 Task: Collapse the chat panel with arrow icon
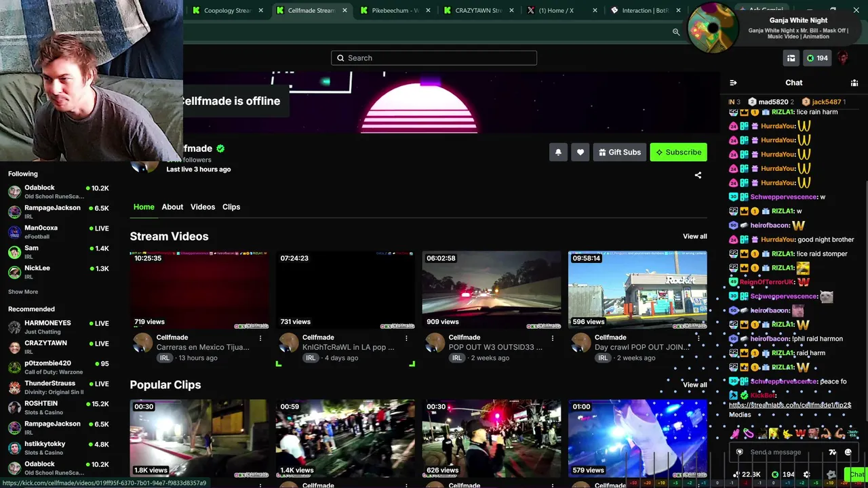pos(733,83)
